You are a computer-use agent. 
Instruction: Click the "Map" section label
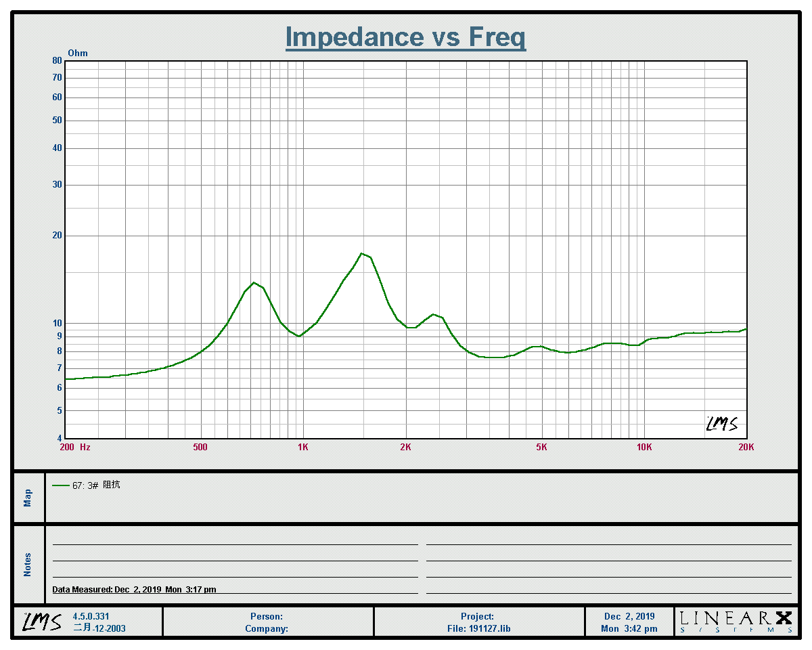28,498
